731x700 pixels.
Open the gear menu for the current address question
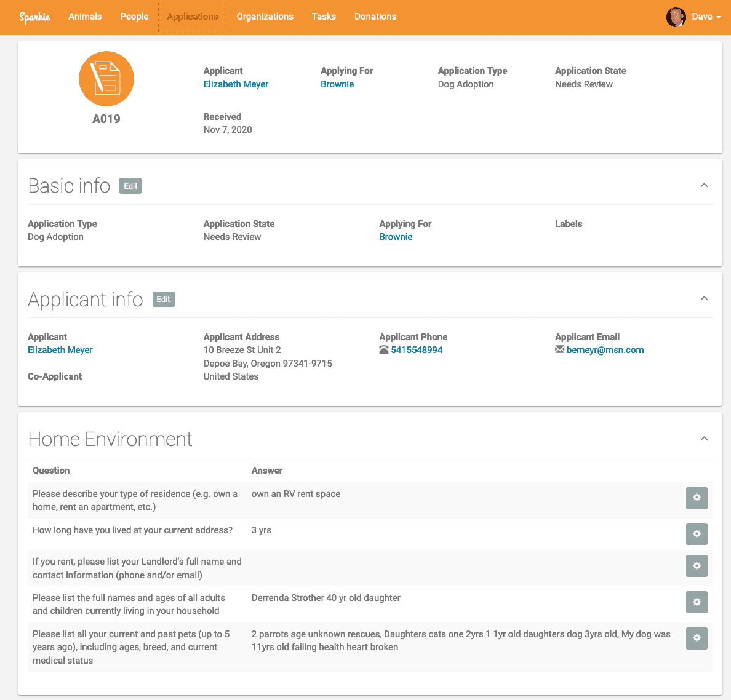697,534
